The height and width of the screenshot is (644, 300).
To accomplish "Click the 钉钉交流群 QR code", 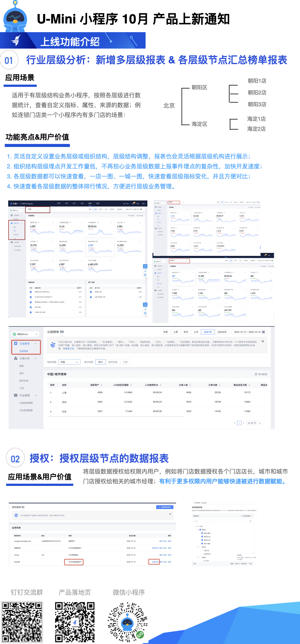I will [22, 622].
